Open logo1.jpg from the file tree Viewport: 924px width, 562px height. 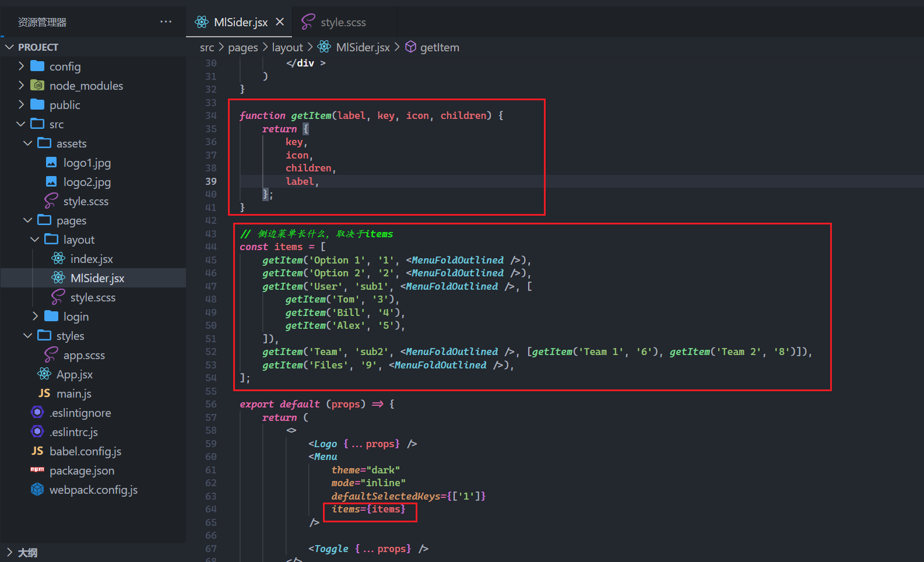(x=87, y=163)
